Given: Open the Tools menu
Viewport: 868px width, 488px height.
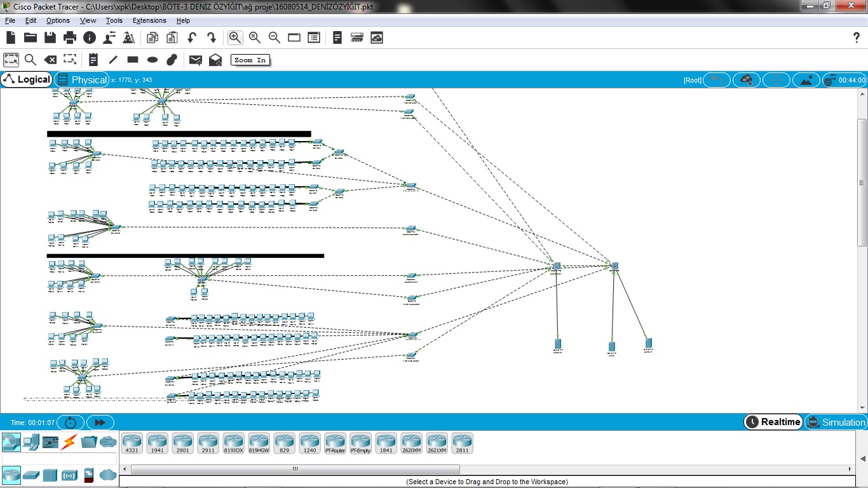Looking at the screenshot, I should coord(114,20).
